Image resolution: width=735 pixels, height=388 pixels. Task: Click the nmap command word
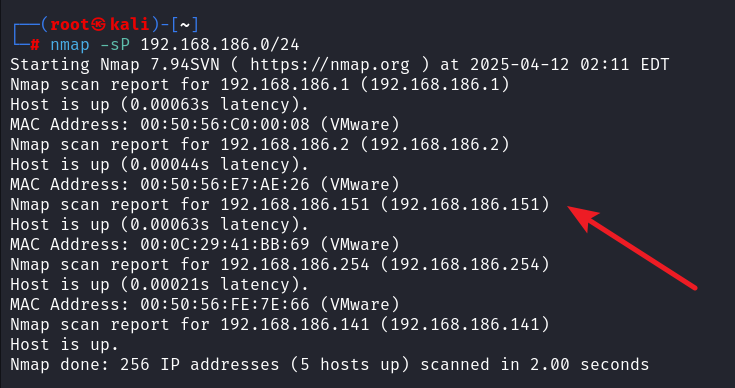(x=70, y=45)
